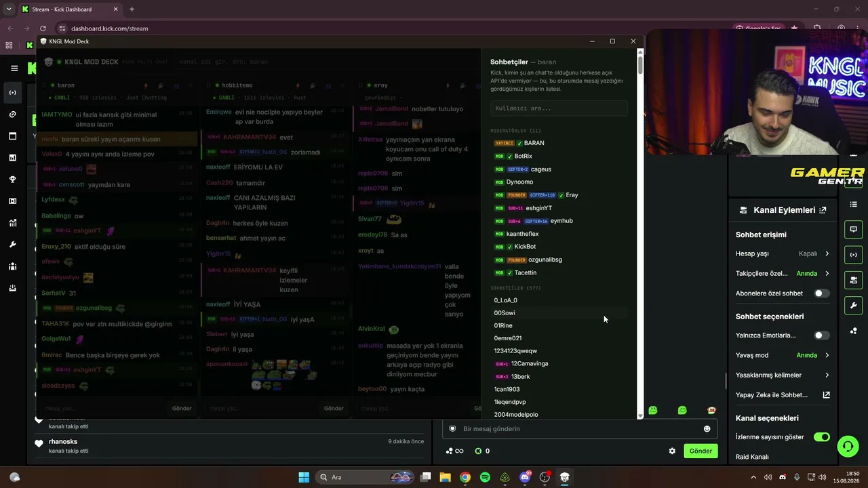The width and height of the screenshot is (868, 488).
Task: Open the list panel icon in right rail
Action: 853,204
